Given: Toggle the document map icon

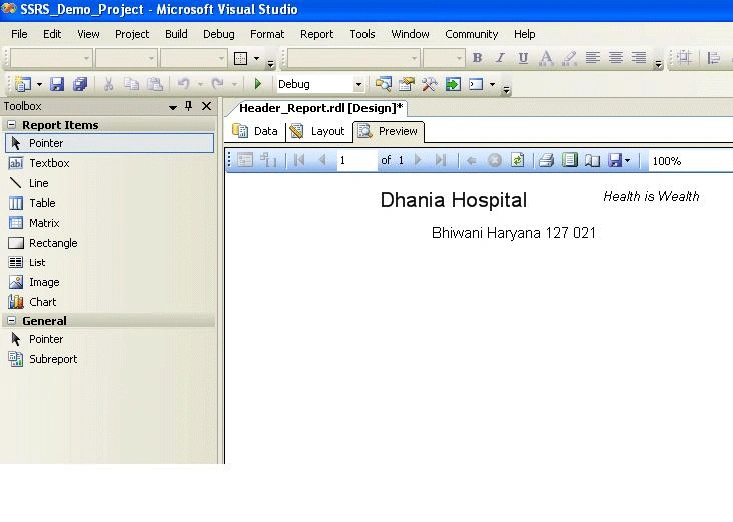Looking at the screenshot, I should pos(245,160).
